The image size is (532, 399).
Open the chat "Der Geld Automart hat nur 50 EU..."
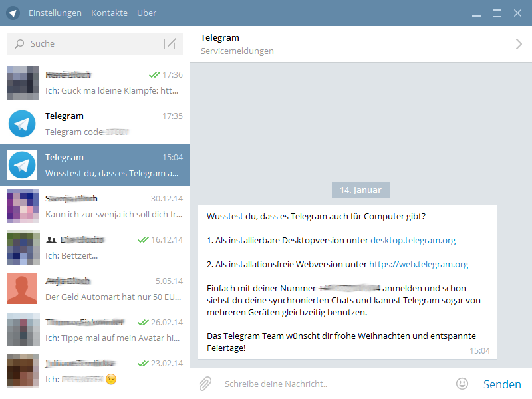pos(113,297)
